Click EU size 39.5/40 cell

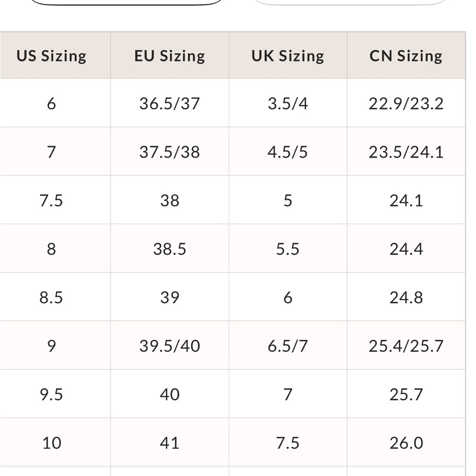[x=170, y=346]
